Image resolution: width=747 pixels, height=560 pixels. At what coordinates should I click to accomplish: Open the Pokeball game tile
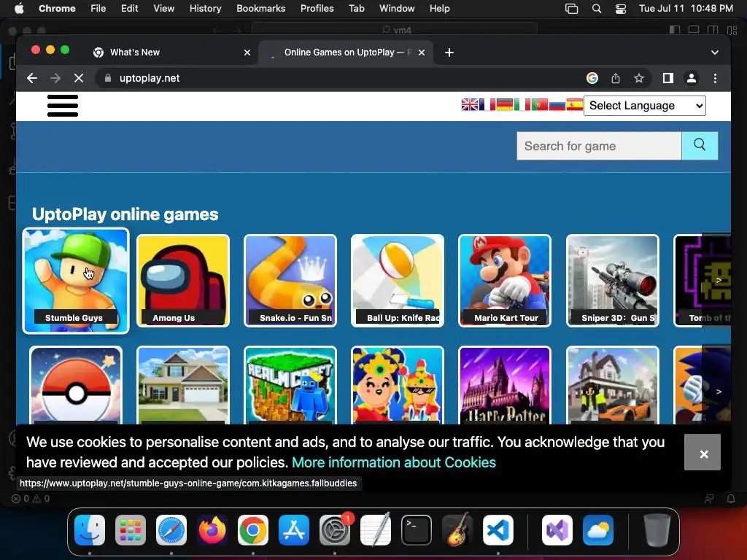pyautogui.click(x=76, y=385)
